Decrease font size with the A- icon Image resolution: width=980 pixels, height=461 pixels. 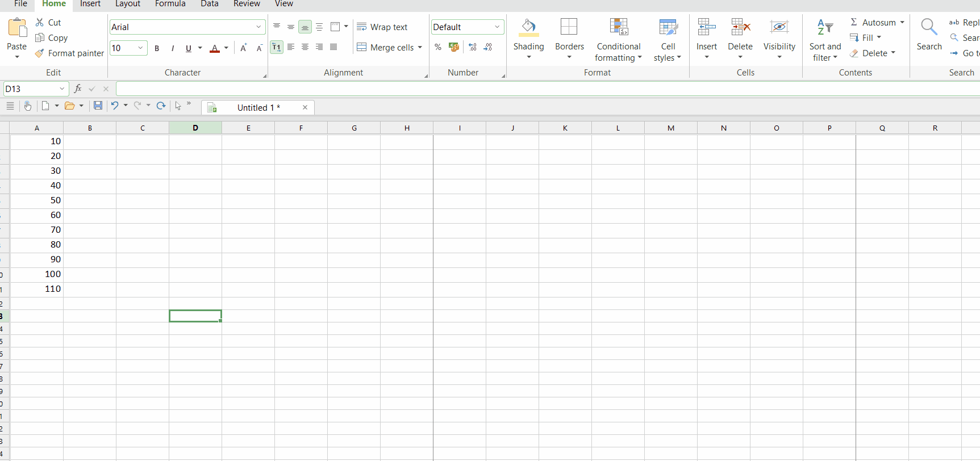coord(259,48)
